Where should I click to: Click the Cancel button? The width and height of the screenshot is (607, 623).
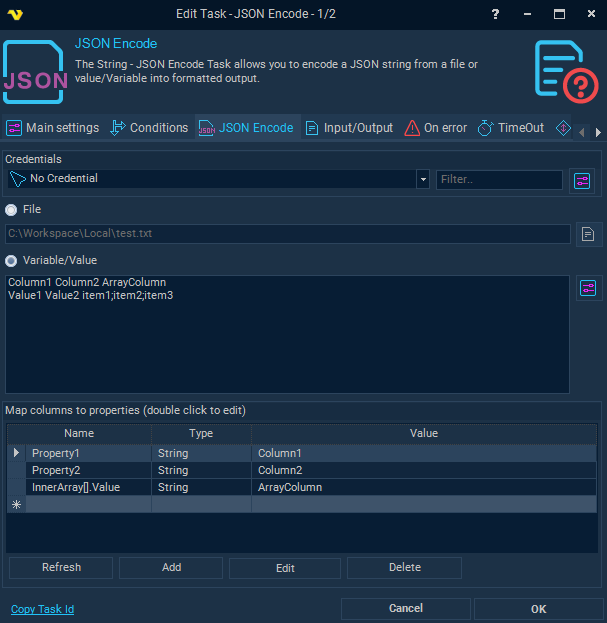406,608
